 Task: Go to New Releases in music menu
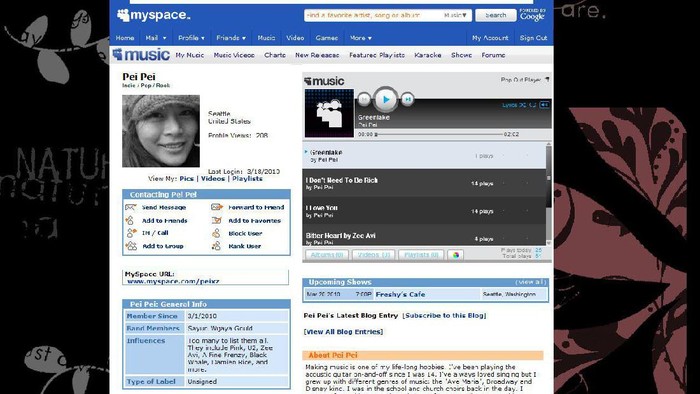click(317, 55)
